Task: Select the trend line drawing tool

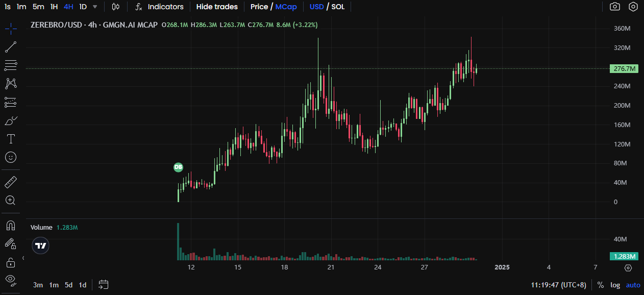Action: point(11,47)
